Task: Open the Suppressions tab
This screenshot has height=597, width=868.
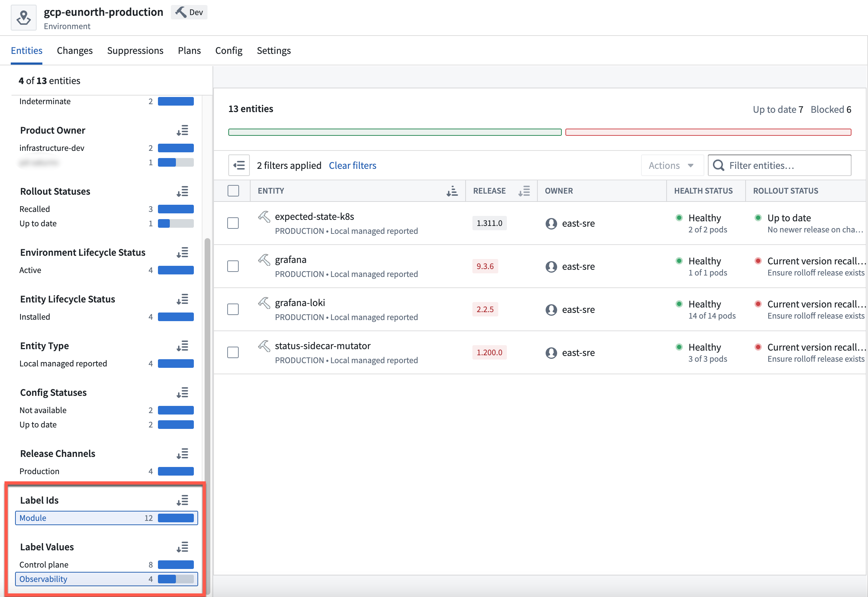Action: coord(135,51)
